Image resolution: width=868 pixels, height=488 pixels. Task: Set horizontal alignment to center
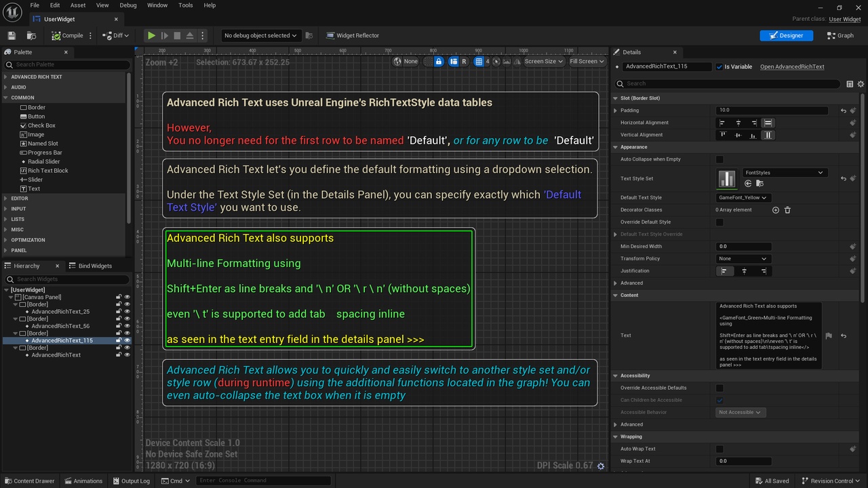click(x=737, y=123)
